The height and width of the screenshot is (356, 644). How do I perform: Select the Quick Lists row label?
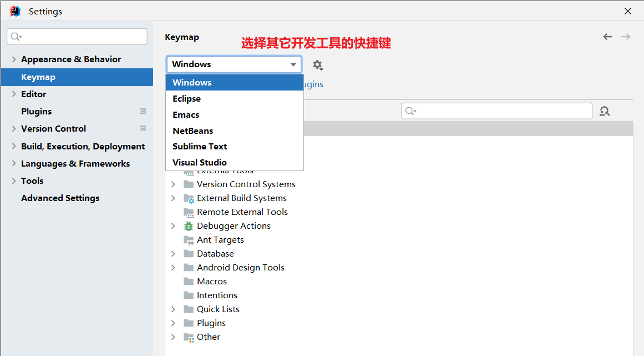pyautogui.click(x=218, y=309)
